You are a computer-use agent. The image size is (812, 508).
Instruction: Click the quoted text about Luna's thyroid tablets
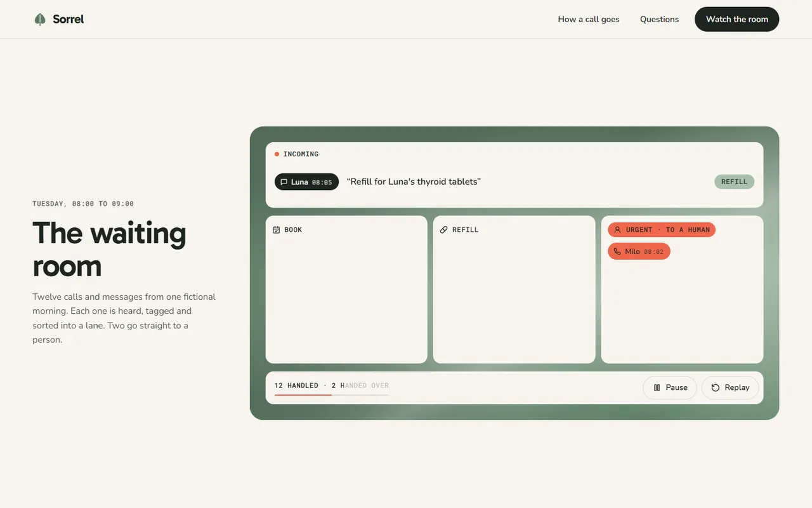[414, 182]
